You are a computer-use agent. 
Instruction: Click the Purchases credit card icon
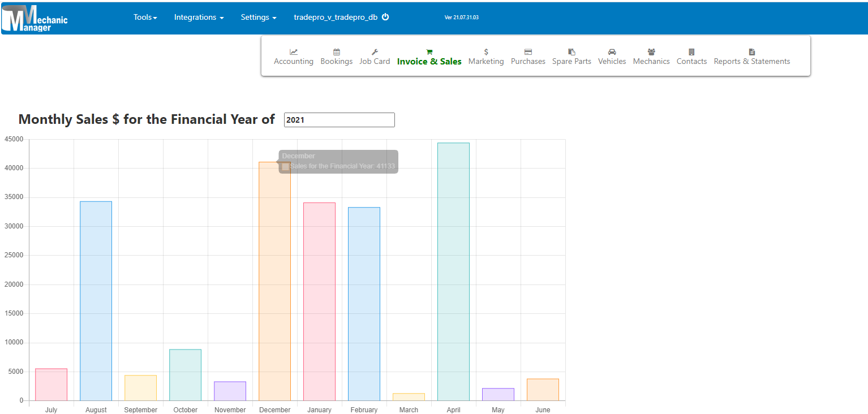(x=528, y=51)
